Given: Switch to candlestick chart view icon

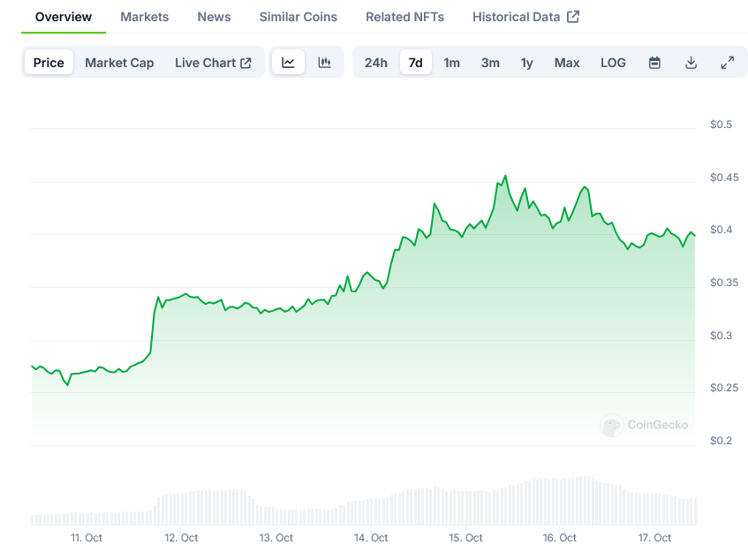Looking at the screenshot, I should [324, 63].
